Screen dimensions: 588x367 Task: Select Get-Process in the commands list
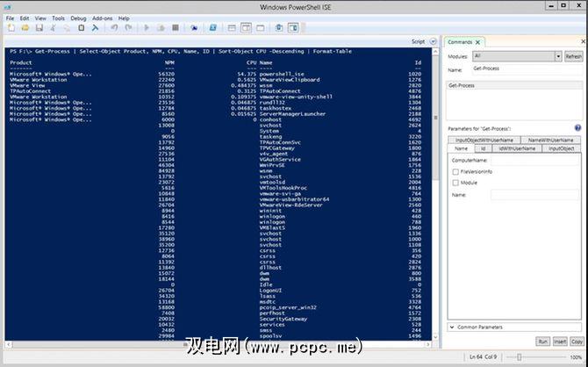coord(514,85)
